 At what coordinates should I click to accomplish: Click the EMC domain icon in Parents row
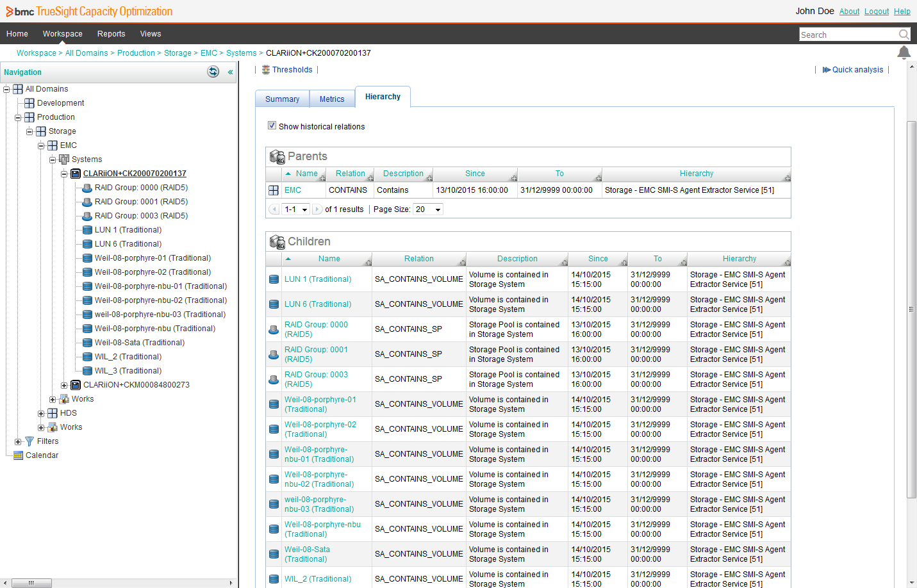coord(274,190)
